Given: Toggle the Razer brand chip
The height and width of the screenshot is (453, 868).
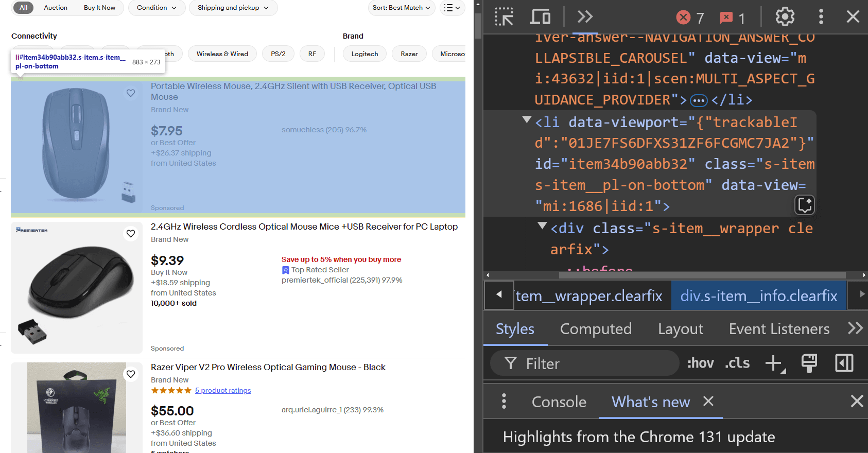Looking at the screenshot, I should (409, 54).
